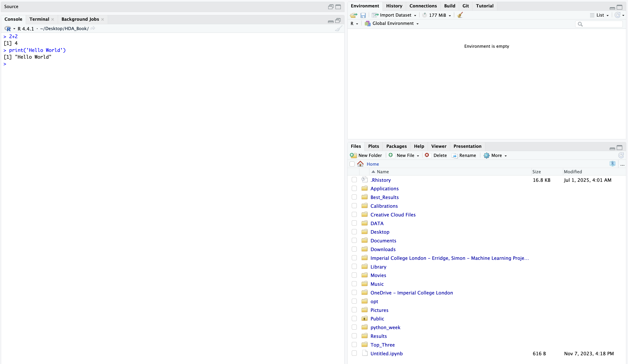Click the console clear broom icon
Image resolution: width=628 pixels, height=364 pixels.
coord(338,29)
